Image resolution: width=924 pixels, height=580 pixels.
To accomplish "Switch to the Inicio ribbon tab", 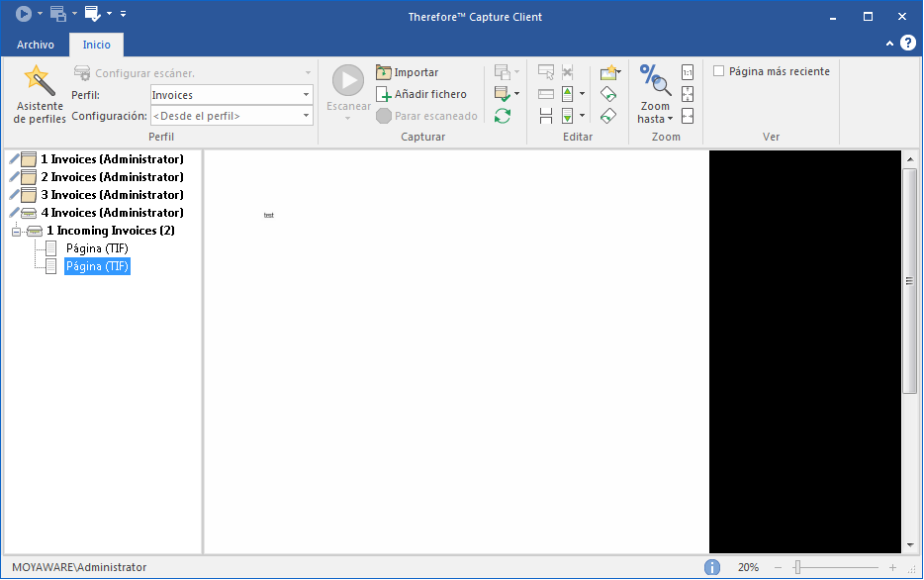I will pos(96,45).
